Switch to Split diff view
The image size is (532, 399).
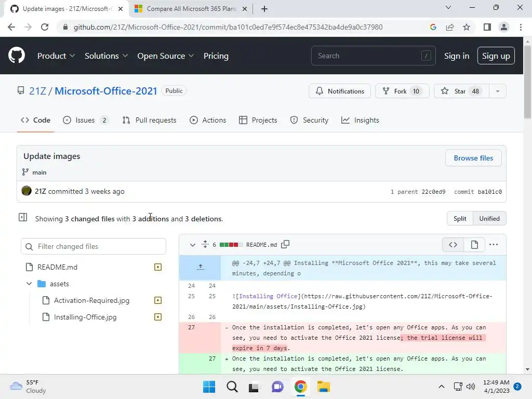(x=460, y=219)
